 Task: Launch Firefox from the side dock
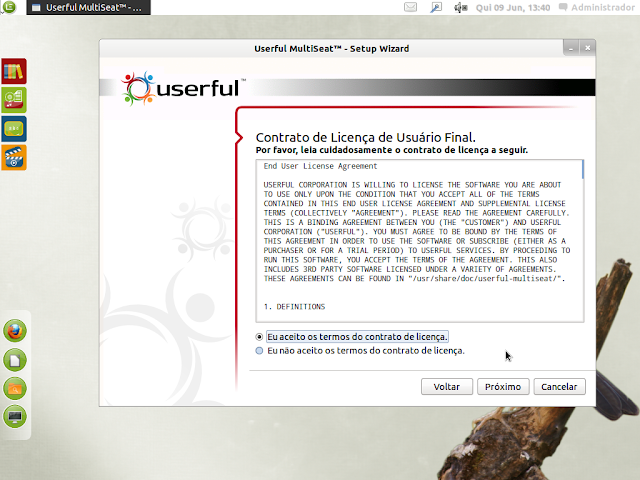[x=15, y=331]
